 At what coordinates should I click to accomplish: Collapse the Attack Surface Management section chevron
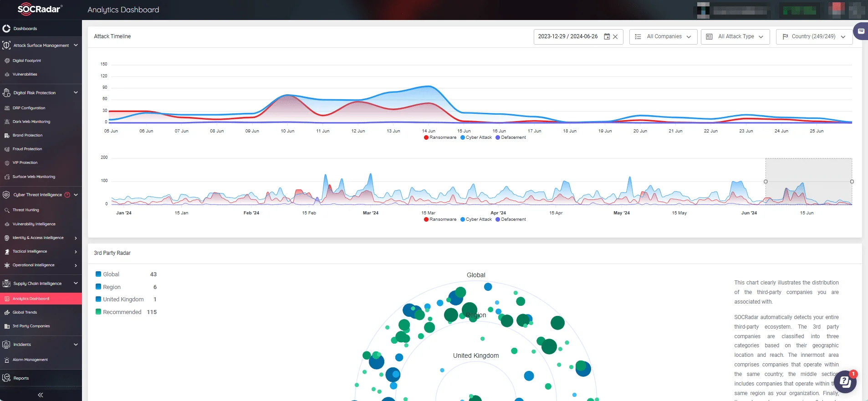pos(76,46)
